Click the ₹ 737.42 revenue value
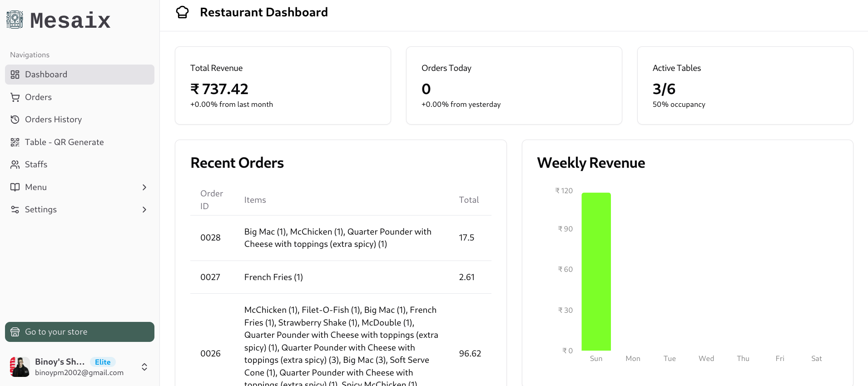The width and height of the screenshot is (868, 386). click(219, 89)
